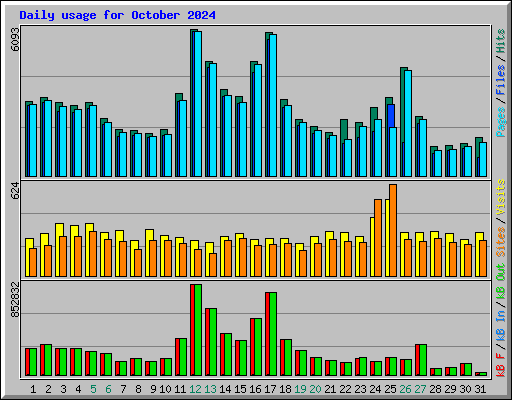Click the day 24 orange sites bar
This screenshot has width=512, height=400.
coord(378,238)
